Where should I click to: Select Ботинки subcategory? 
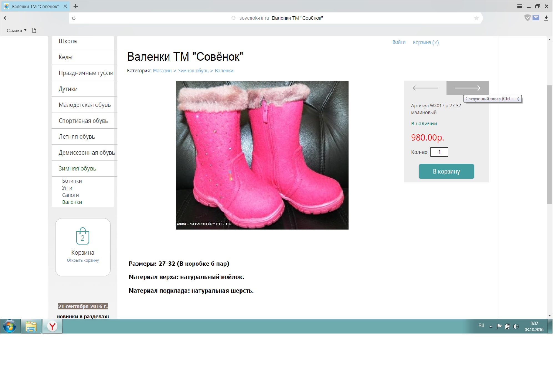[72, 181]
